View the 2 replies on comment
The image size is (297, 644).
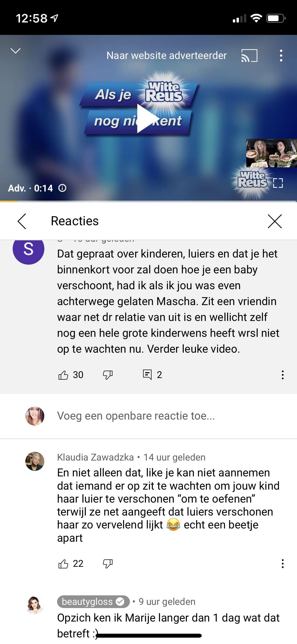152,375
